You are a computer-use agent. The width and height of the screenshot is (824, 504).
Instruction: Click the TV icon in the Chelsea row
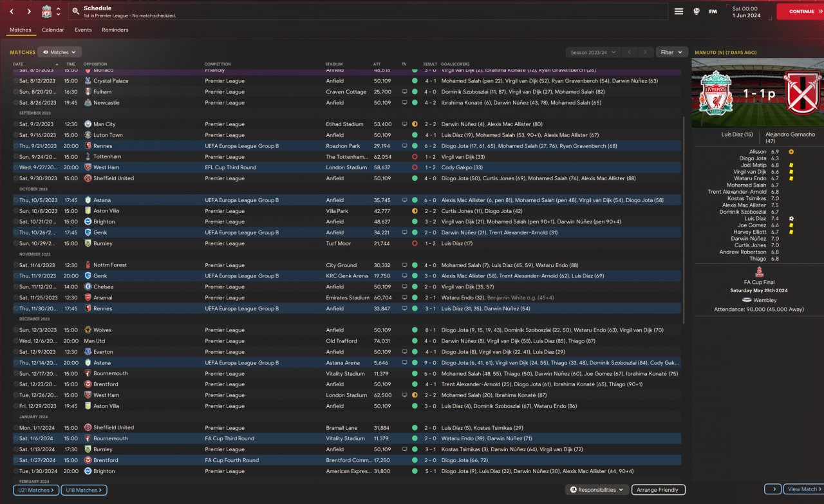tap(404, 287)
